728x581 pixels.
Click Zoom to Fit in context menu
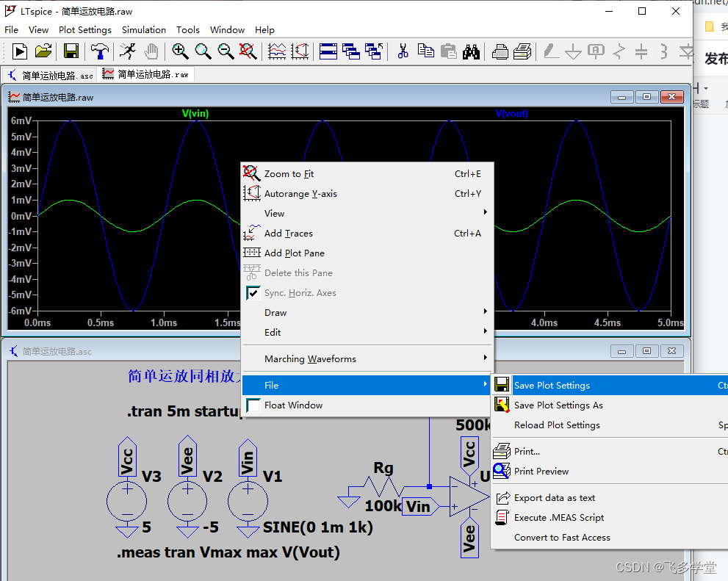289,173
